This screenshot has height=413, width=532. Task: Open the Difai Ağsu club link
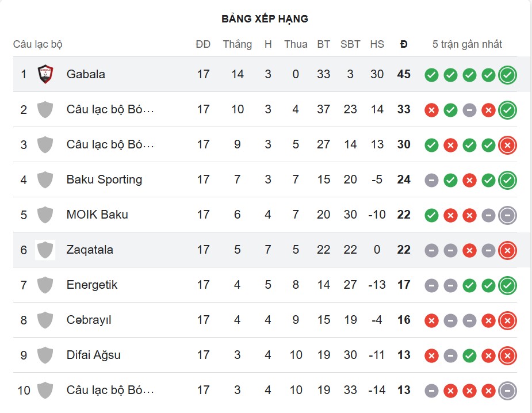point(94,355)
